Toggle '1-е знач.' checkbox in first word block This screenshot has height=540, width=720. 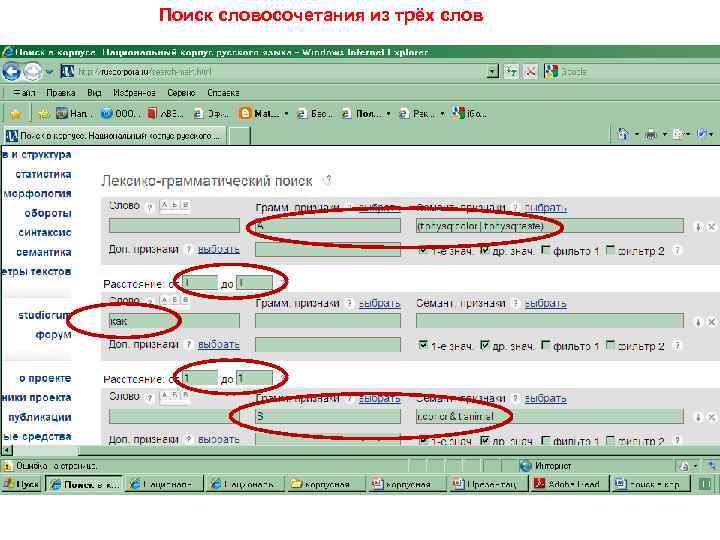click(x=422, y=250)
